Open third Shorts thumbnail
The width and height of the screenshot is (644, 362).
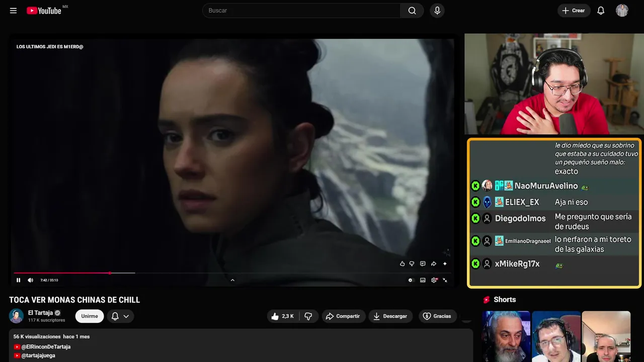pos(606,336)
